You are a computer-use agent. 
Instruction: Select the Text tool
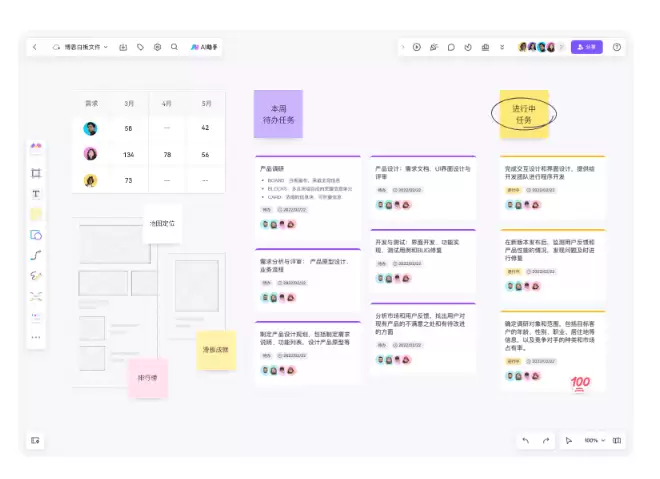pos(36,194)
